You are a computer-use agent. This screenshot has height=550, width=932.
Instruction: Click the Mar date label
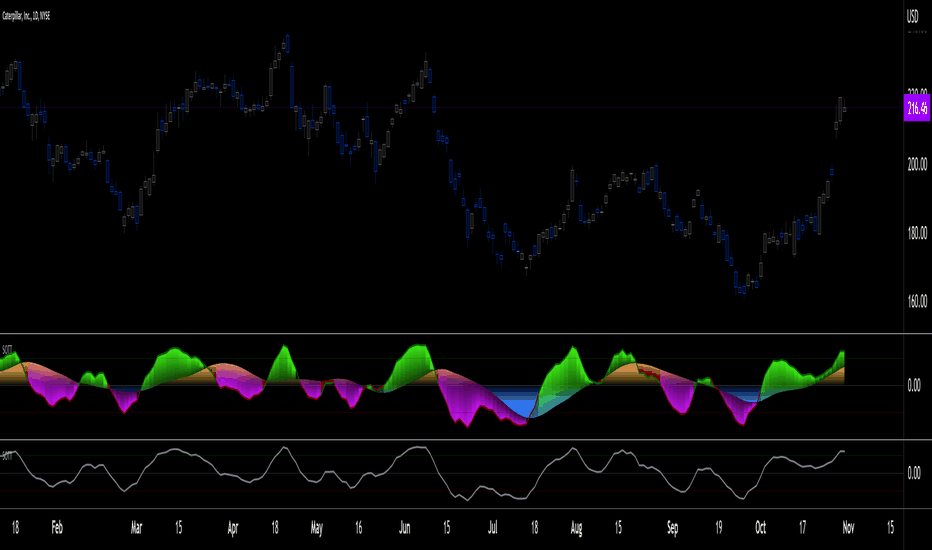[137, 527]
